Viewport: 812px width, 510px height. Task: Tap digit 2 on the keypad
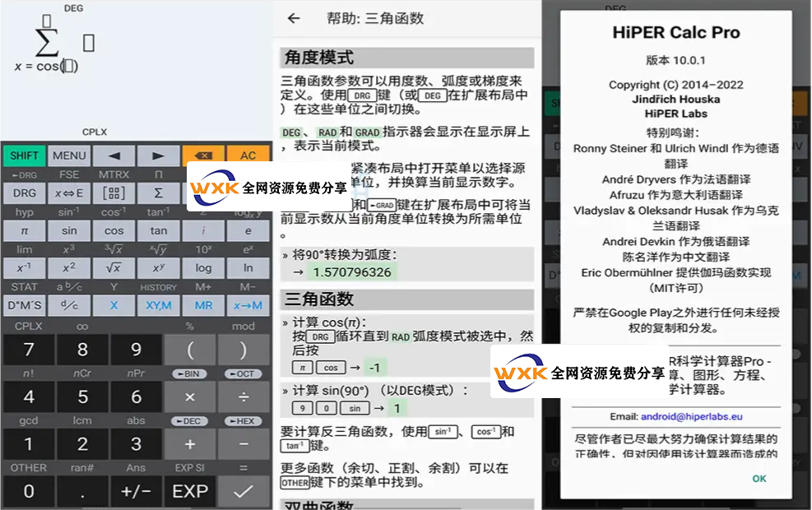coord(82,444)
